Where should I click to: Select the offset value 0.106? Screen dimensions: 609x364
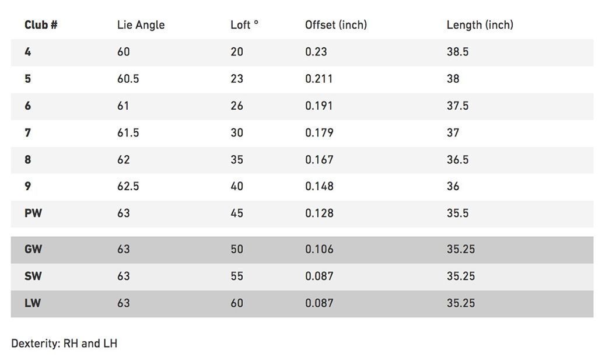click(319, 250)
